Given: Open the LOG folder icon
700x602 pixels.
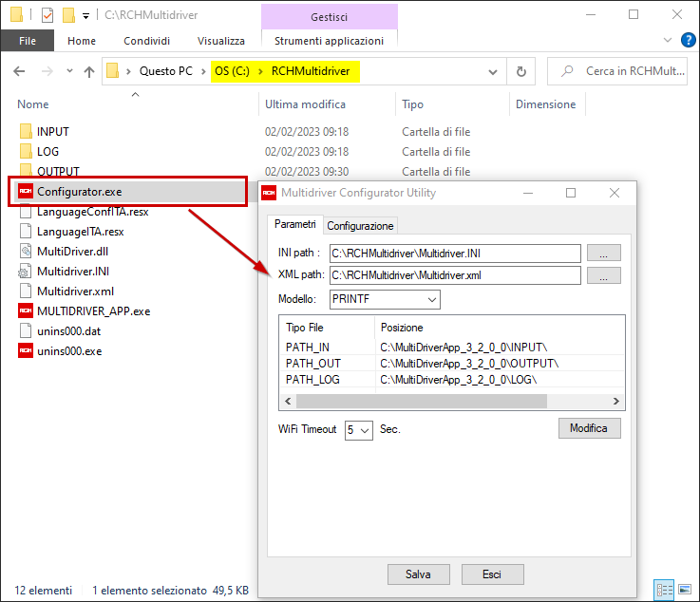Looking at the screenshot, I should (x=26, y=151).
